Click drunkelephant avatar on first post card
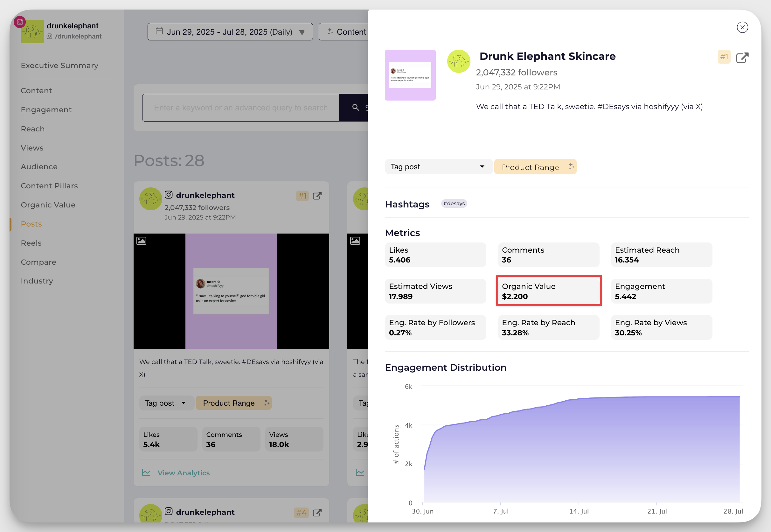The width and height of the screenshot is (771, 532). click(x=150, y=199)
